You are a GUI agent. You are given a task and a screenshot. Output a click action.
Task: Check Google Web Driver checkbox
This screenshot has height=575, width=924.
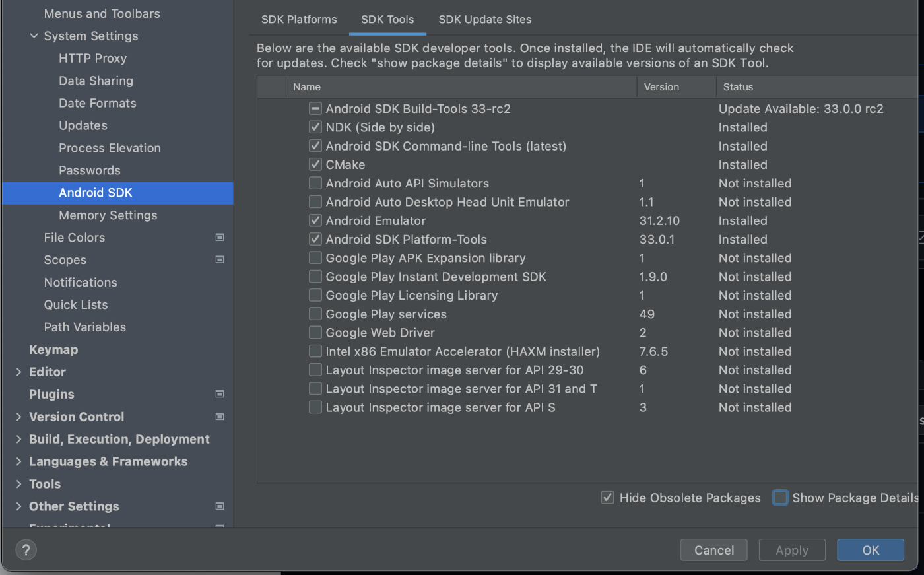click(x=315, y=333)
